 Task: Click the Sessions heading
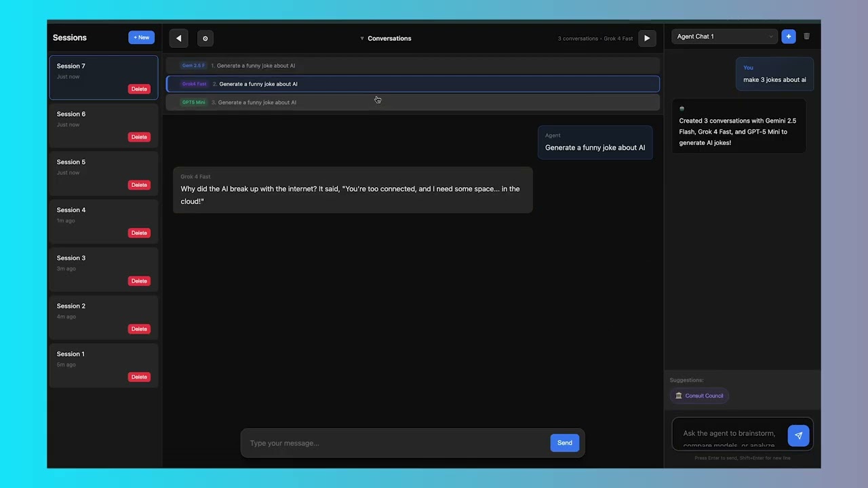70,38
